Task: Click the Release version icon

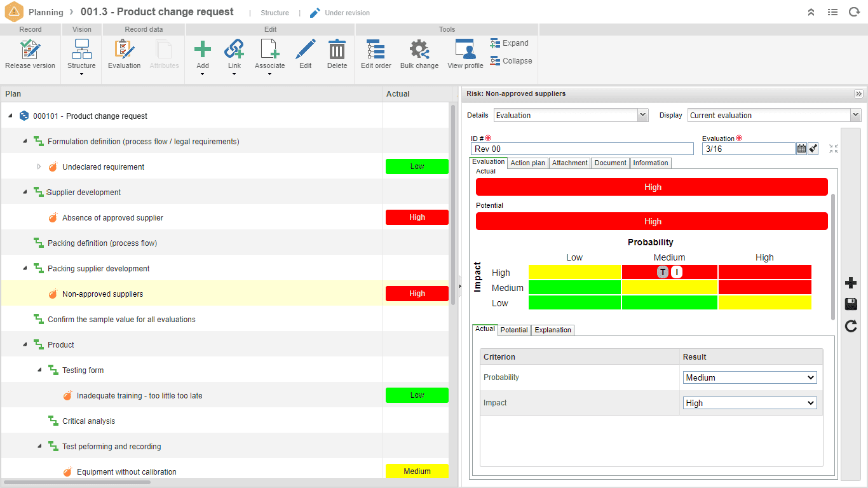Action: point(30,50)
